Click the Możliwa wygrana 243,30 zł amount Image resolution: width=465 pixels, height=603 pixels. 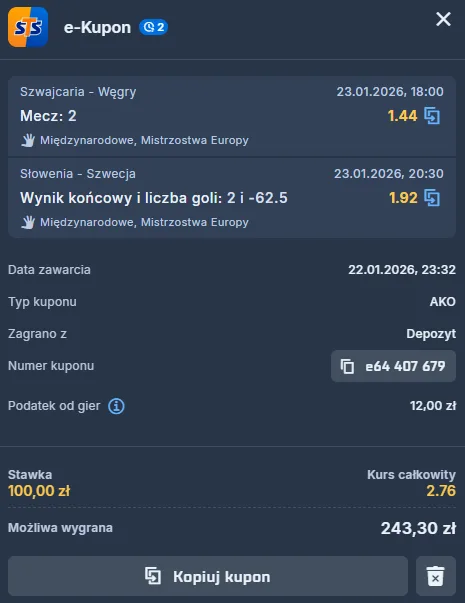[x=418, y=528]
